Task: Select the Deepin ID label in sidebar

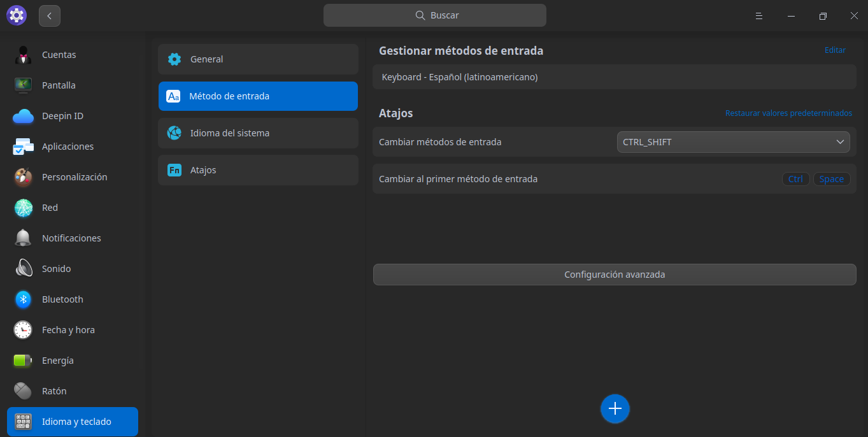Action: click(x=62, y=116)
